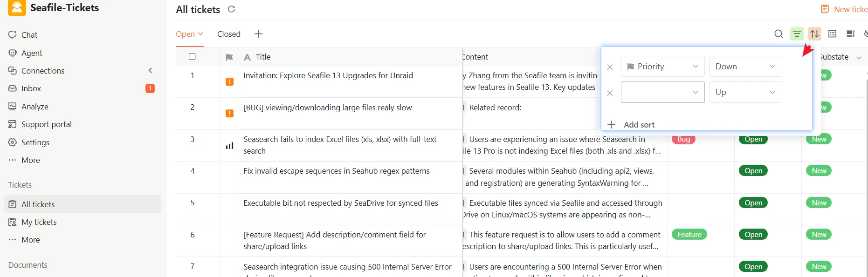The width and height of the screenshot is (868, 277).
Task: Create a New ticket
Action: 845,9
